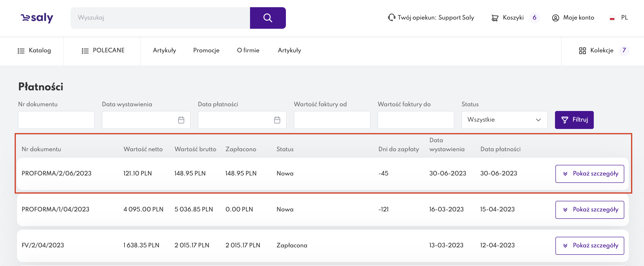
Task: Expand details for FV/2/04/2023 invoice
Action: tap(589, 246)
